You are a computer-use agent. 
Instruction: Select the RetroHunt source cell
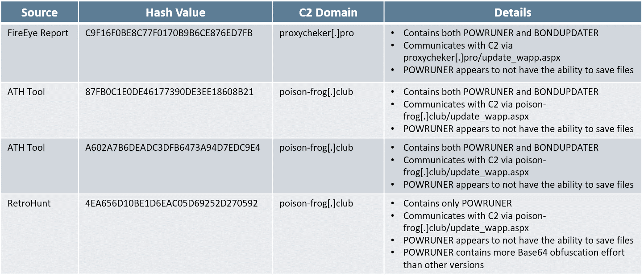click(29, 203)
